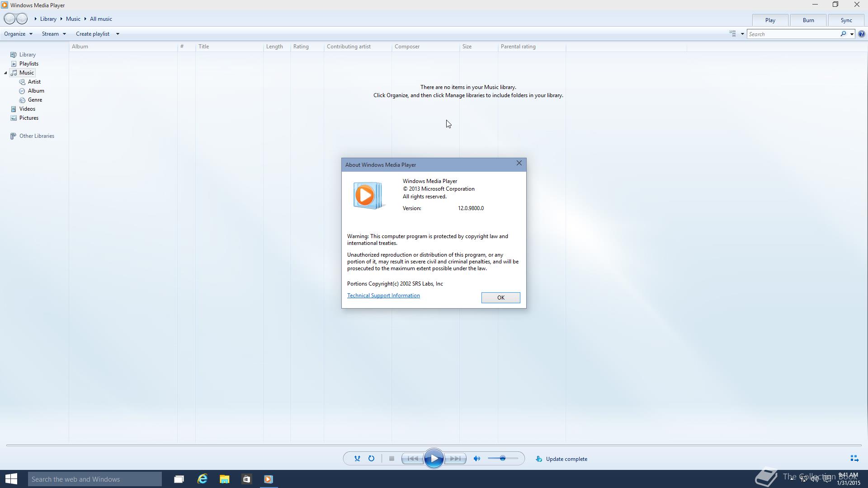The width and height of the screenshot is (868, 488).
Task: Toggle repeat playback
Action: click(x=371, y=459)
